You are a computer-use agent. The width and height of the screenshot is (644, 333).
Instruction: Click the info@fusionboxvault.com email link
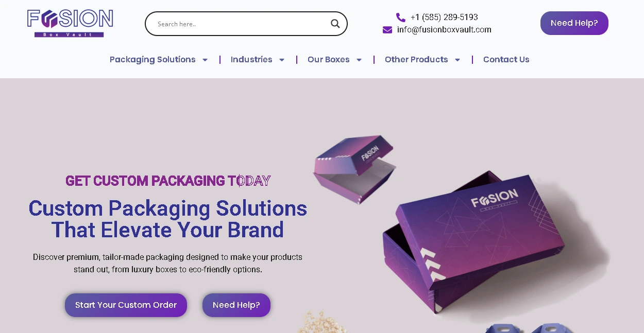click(x=444, y=30)
